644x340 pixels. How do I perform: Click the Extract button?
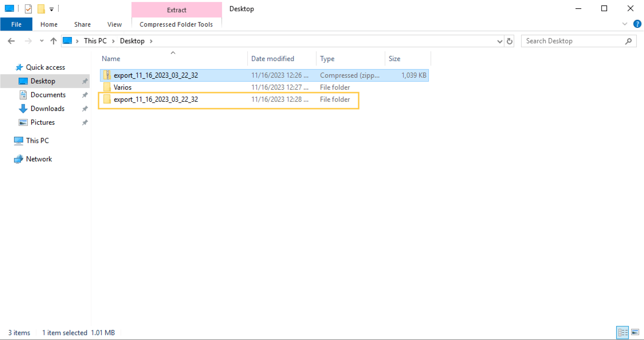pos(176,10)
